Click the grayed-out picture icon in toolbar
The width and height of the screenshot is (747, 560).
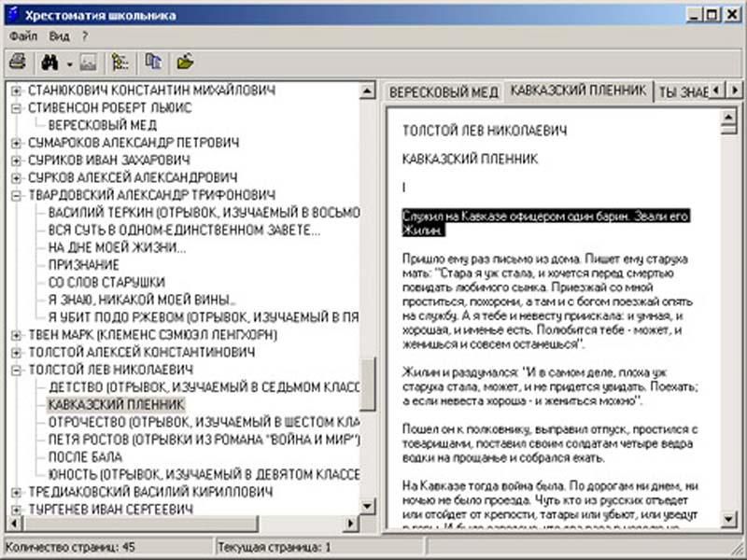(x=87, y=63)
